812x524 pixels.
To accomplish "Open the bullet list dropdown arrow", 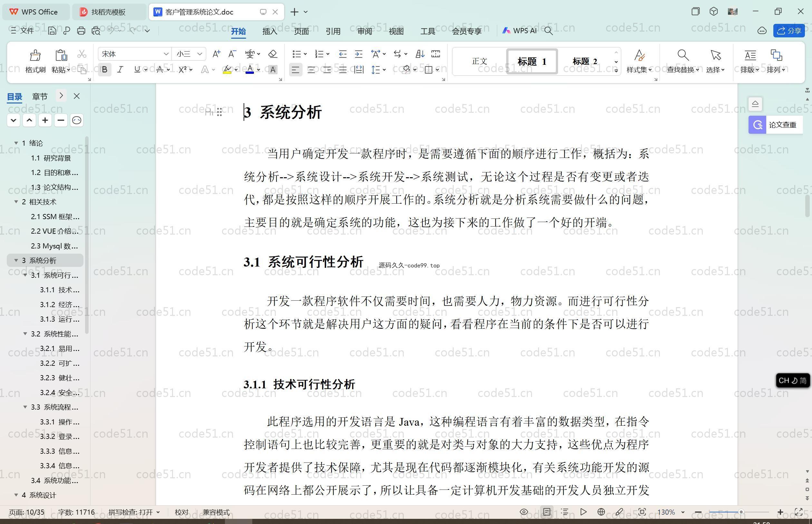I will (305, 54).
